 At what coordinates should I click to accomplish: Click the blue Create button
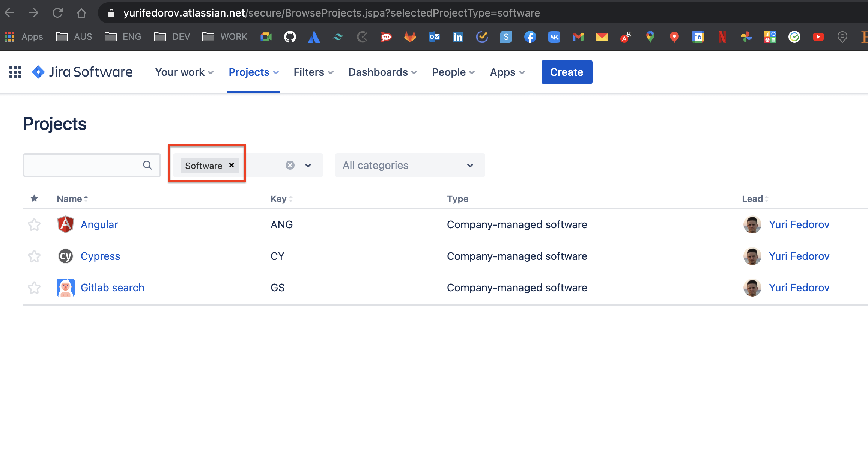pyautogui.click(x=567, y=72)
